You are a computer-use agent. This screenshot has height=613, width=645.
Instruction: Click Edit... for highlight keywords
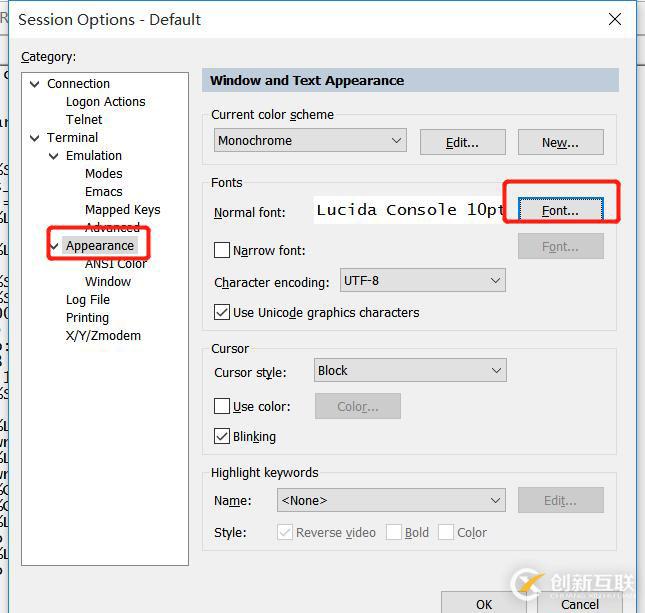tap(561, 500)
